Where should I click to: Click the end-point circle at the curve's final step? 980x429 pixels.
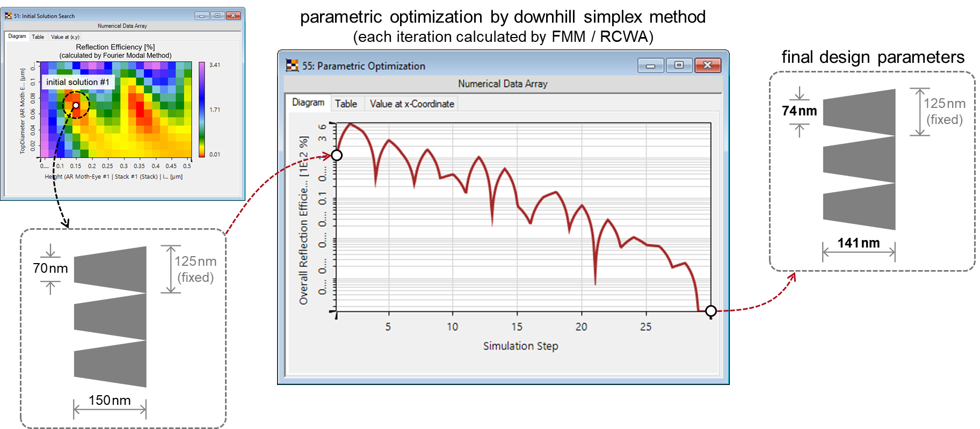[x=710, y=311]
